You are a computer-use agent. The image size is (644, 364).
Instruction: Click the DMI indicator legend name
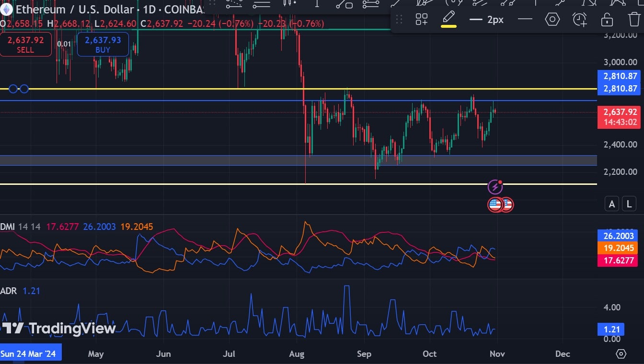tap(8, 227)
